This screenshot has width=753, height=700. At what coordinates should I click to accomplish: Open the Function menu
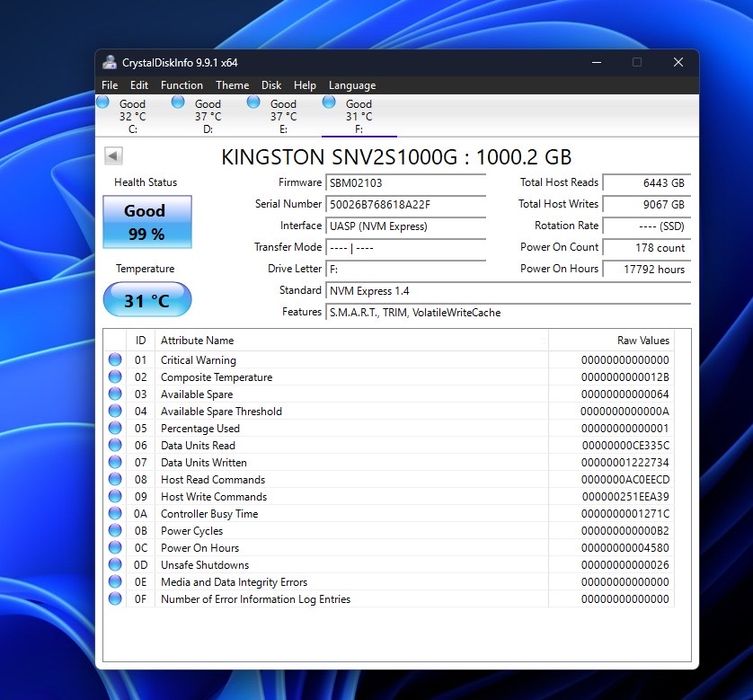(182, 85)
